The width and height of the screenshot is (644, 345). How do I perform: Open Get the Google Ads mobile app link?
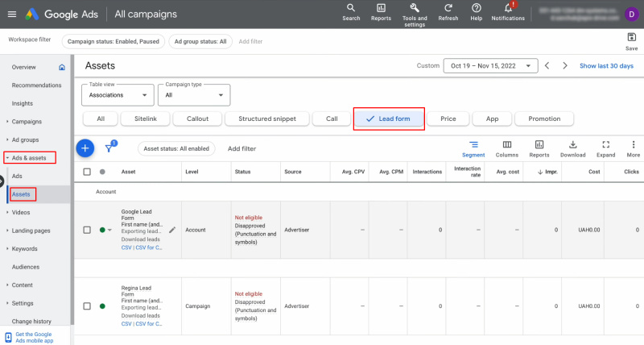(x=34, y=338)
